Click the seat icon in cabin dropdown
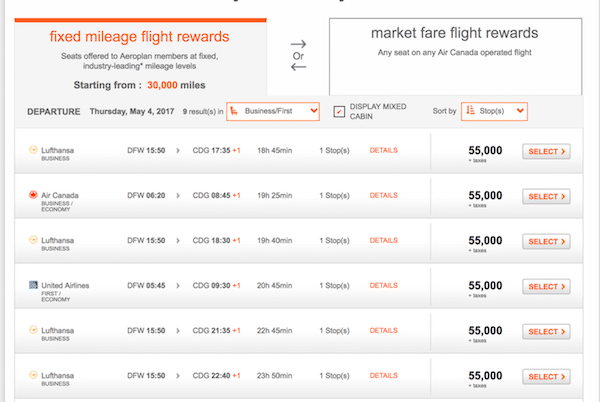This screenshot has height=402, width=600. click(234, 111)
